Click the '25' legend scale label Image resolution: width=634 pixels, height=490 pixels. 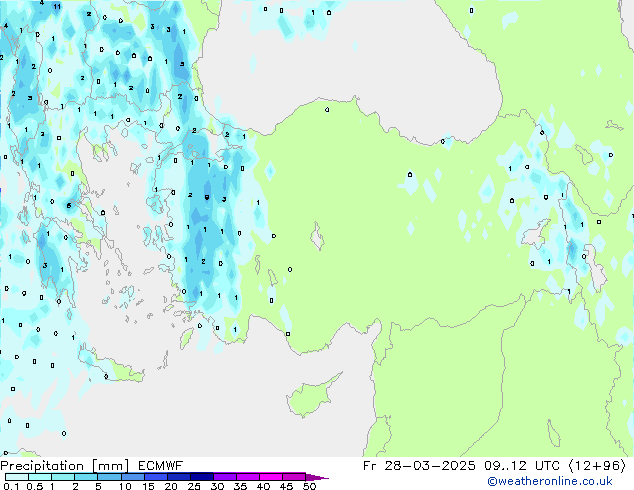click(x=194, y=486)
